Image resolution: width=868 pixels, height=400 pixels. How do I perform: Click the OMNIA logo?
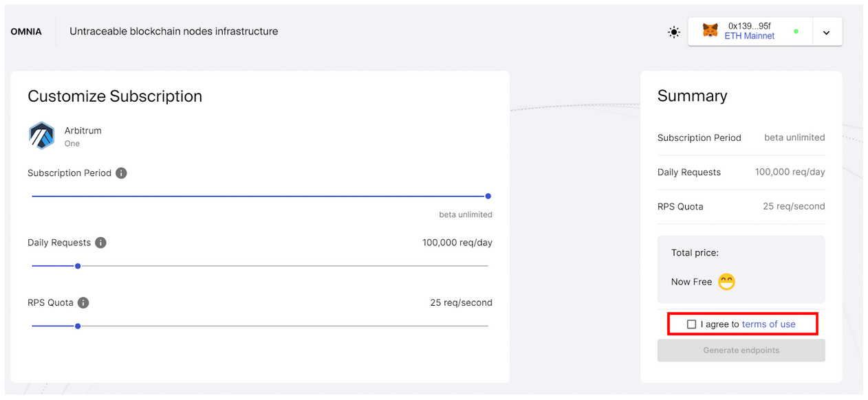click(25, 31)
